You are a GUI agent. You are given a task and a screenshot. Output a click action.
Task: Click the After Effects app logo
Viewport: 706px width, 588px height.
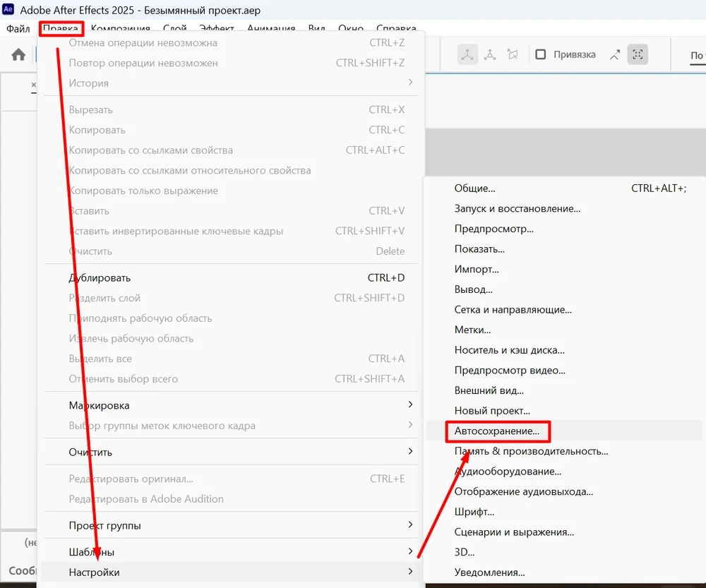pos(8,9)
